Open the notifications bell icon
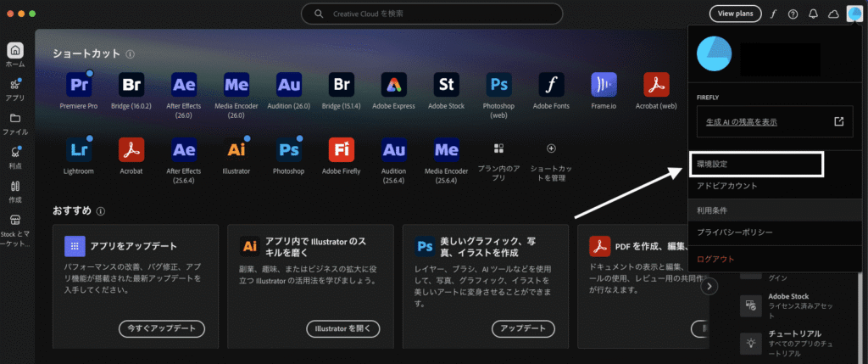The height and width of the screenshot is (364, 868). click(813, 14)
